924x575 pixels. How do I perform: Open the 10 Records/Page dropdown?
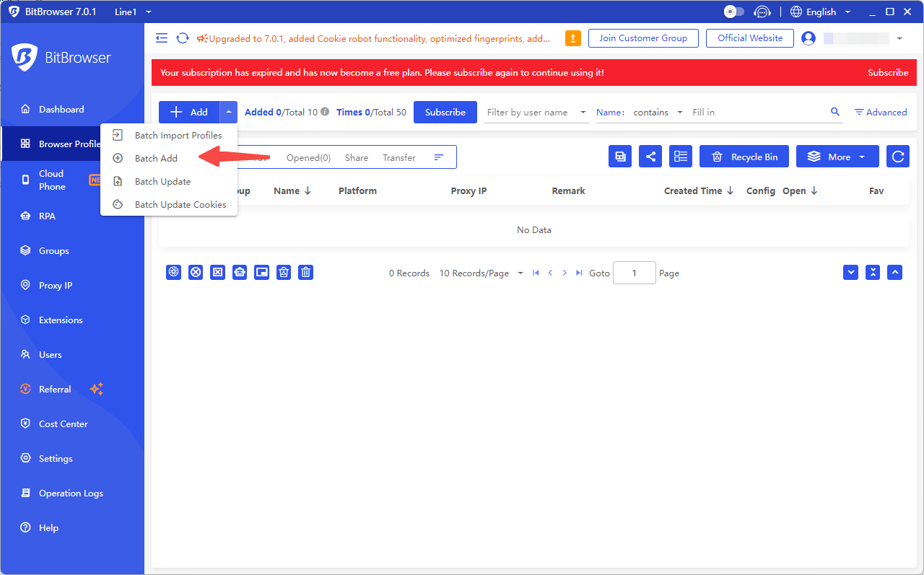point(481,273)
